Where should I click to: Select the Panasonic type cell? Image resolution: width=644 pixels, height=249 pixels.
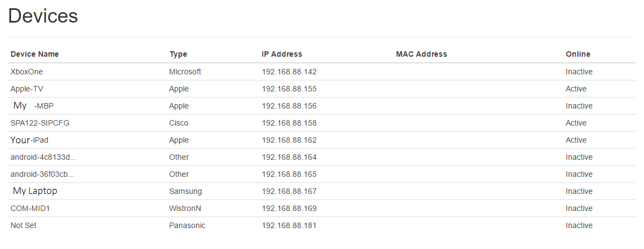tap(187, 225)
